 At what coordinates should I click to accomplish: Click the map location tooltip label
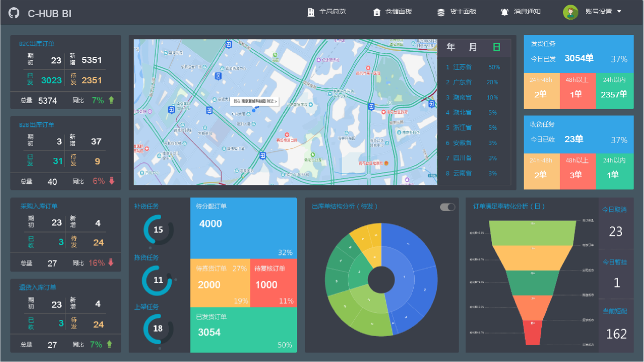(255, 102)
